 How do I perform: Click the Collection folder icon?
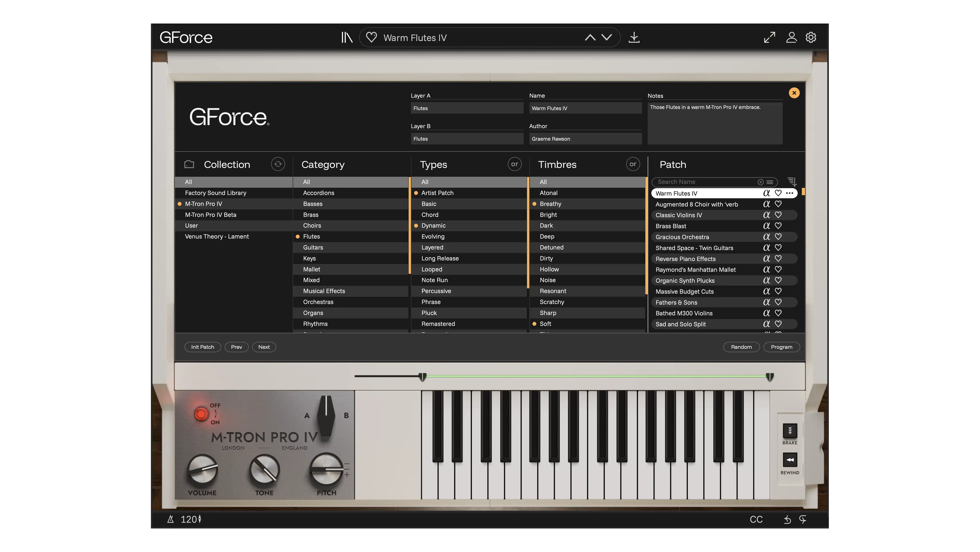(x=189, y=164)
